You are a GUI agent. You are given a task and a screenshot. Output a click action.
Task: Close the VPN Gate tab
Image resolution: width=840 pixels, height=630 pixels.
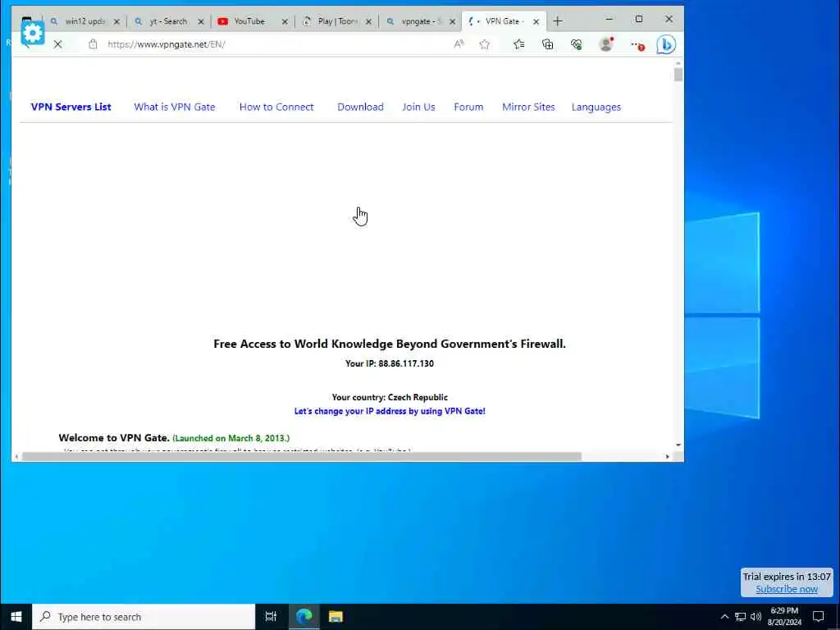[536, 21]
